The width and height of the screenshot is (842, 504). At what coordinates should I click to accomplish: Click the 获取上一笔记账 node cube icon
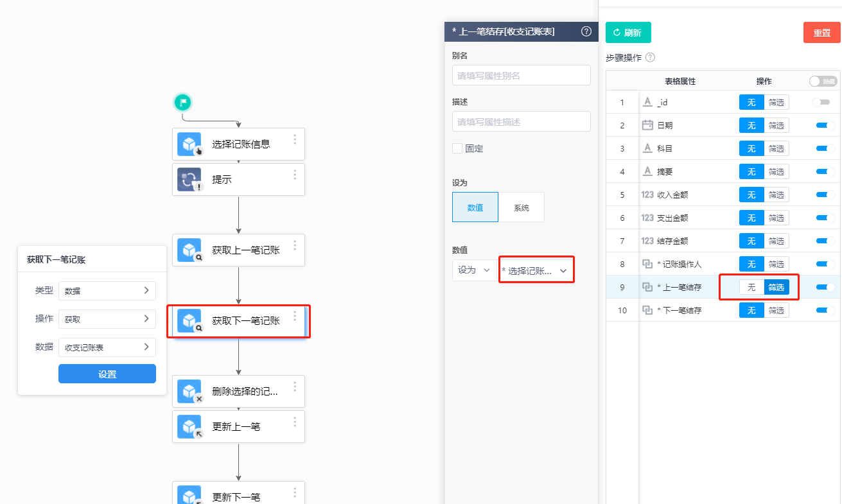189,250
